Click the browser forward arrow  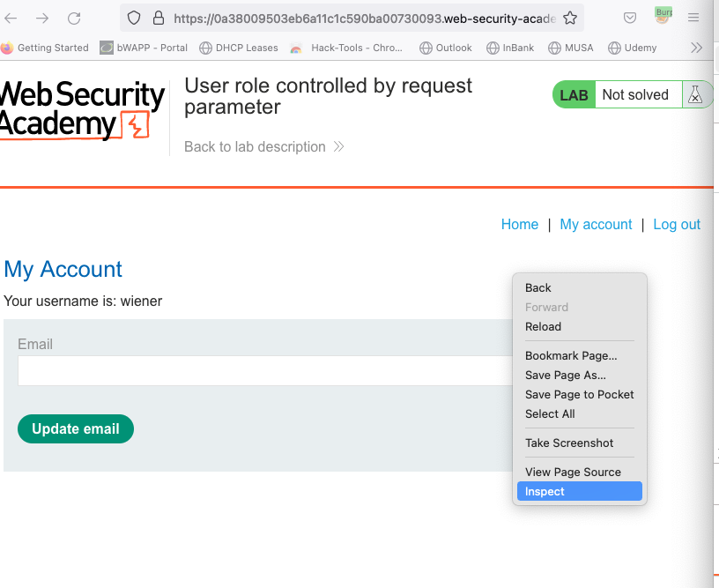click(x=42, y=19)
